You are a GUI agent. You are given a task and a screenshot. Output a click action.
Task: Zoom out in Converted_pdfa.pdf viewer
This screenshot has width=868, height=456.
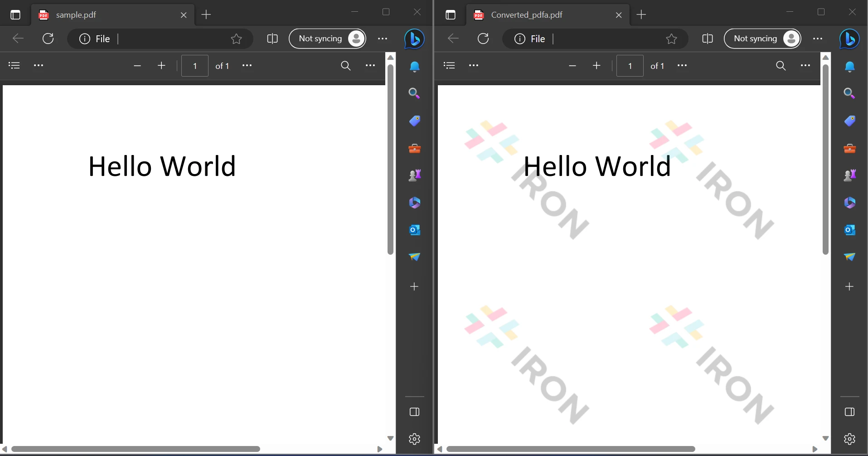coord(572,66)
